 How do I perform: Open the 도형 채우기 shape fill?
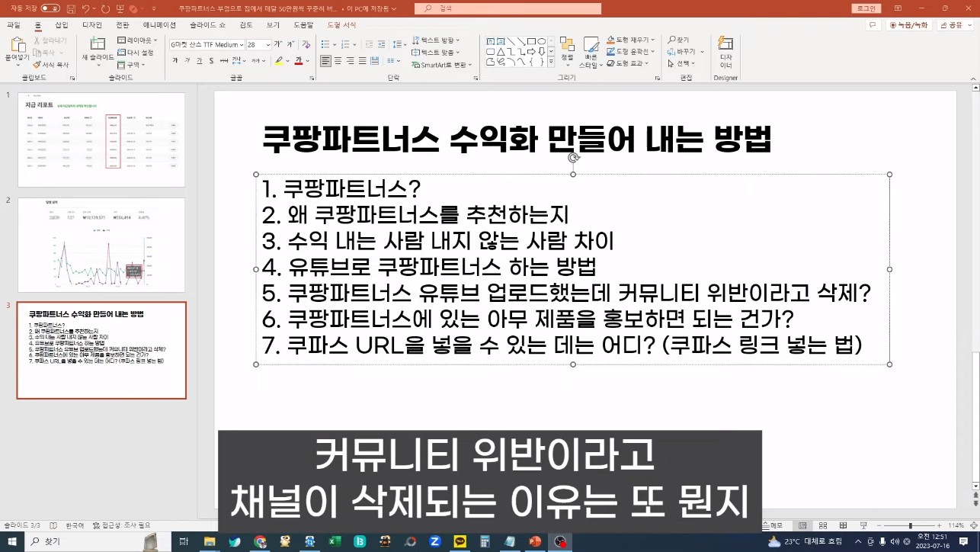[631, 40]
